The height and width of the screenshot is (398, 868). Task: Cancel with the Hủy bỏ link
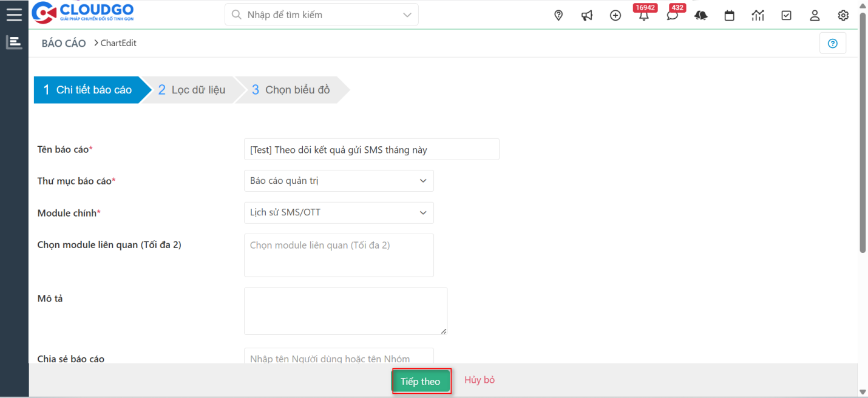pyautogui.click(x=479, y=379)
